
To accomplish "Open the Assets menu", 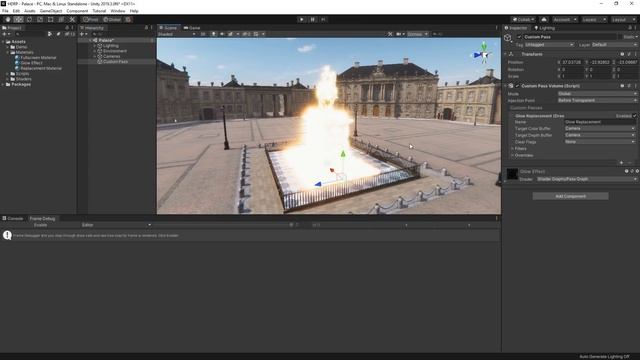I will click(x=29, y=11).
